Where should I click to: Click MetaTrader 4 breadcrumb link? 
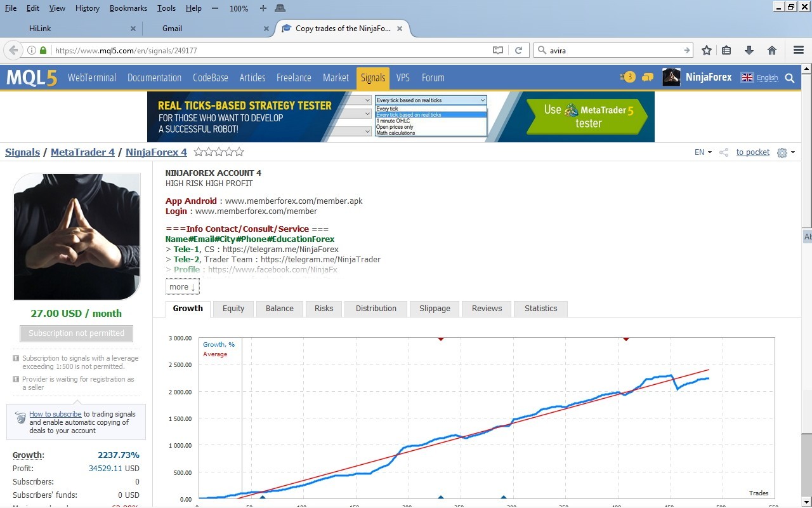coord(82,152)
